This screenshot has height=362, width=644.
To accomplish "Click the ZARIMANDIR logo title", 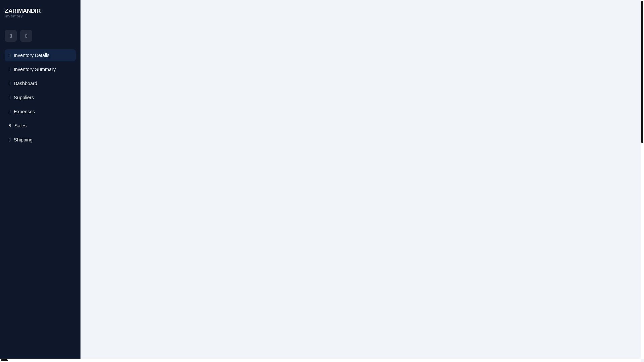I will coord(22,11).
